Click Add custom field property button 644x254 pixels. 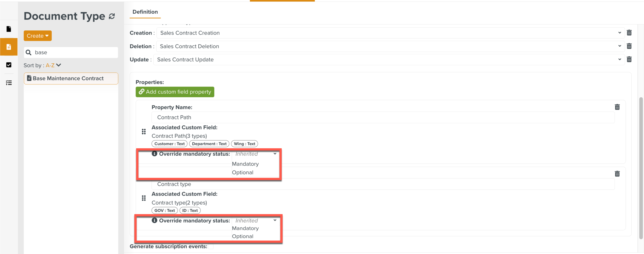click(x=175, y=92)
